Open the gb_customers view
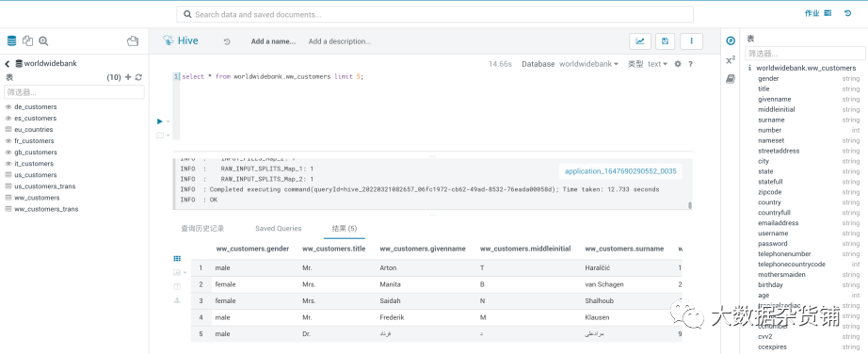 click(x=36, y=153)
